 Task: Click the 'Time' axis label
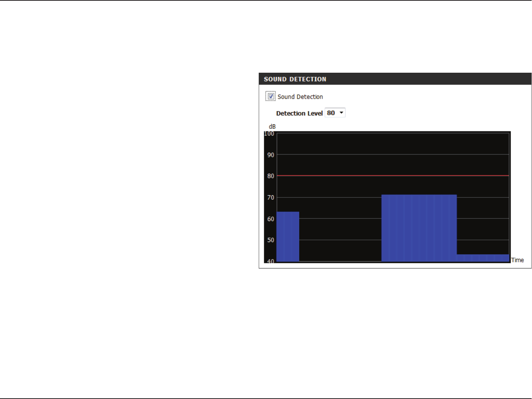(517, 260)
